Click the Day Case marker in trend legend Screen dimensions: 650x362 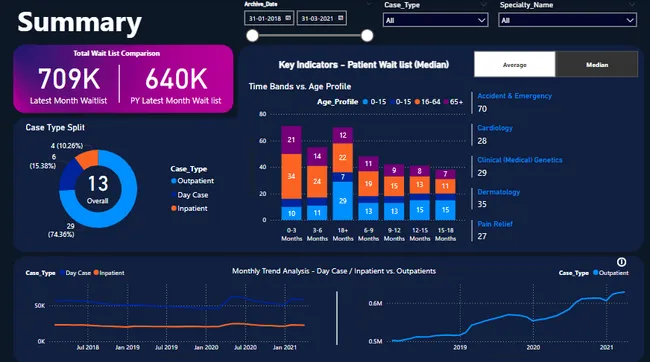point(62,272)
